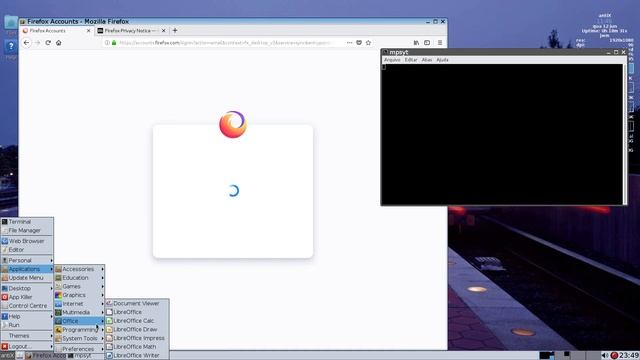Launch Document Viewer
Image resolution: width=640 pixels, height=360 pixels.
(x=137, y=304)
